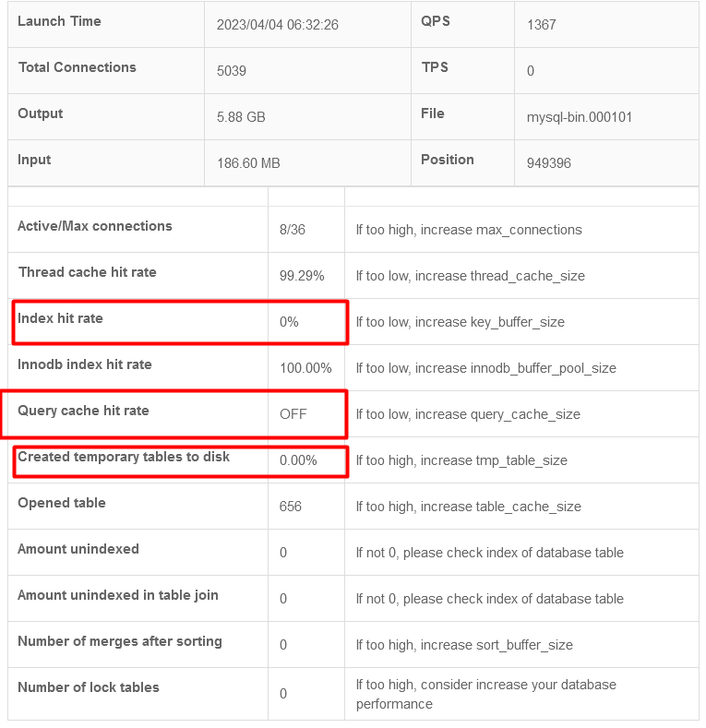Click the Index hit rate 0% value
Screen dimensions: 706x728
pos(289,322)
